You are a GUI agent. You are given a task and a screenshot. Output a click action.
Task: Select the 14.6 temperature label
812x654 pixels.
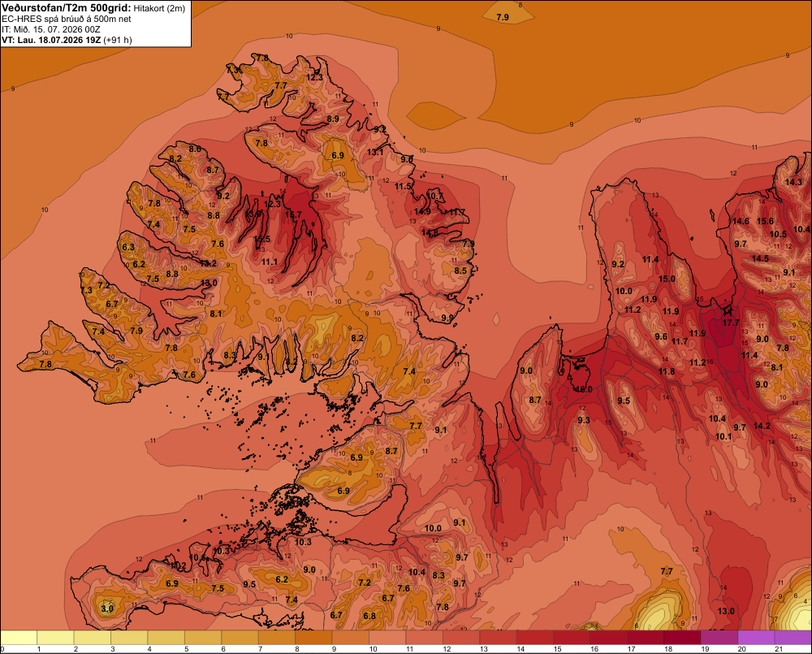pos(741,221)
